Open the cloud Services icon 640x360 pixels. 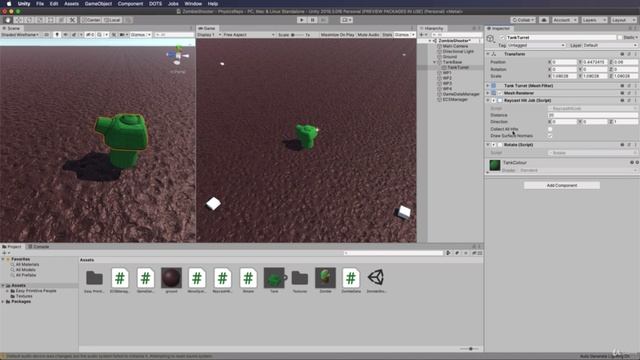[x=544, y=20]
